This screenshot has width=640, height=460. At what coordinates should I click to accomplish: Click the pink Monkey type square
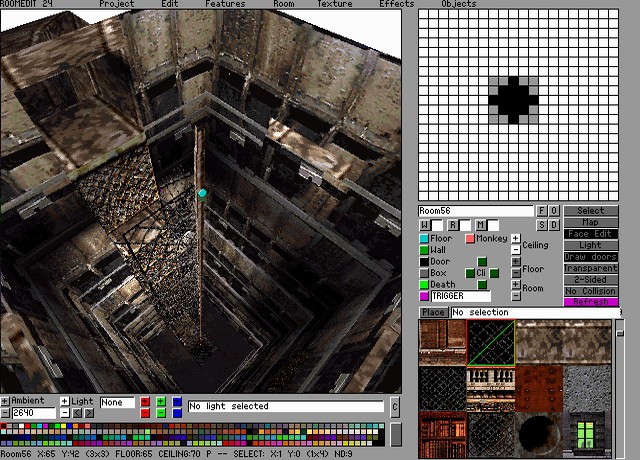click(x=470, y=239)
